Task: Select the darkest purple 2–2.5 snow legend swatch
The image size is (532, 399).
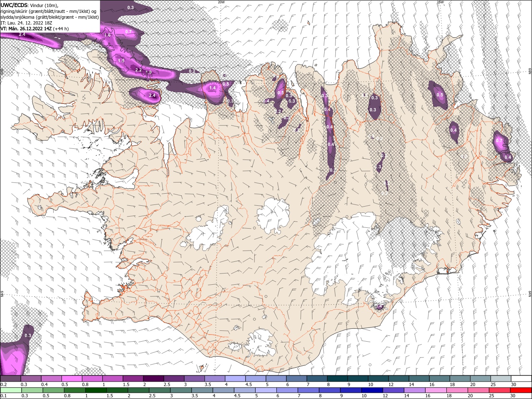Action: coord(153,379)
